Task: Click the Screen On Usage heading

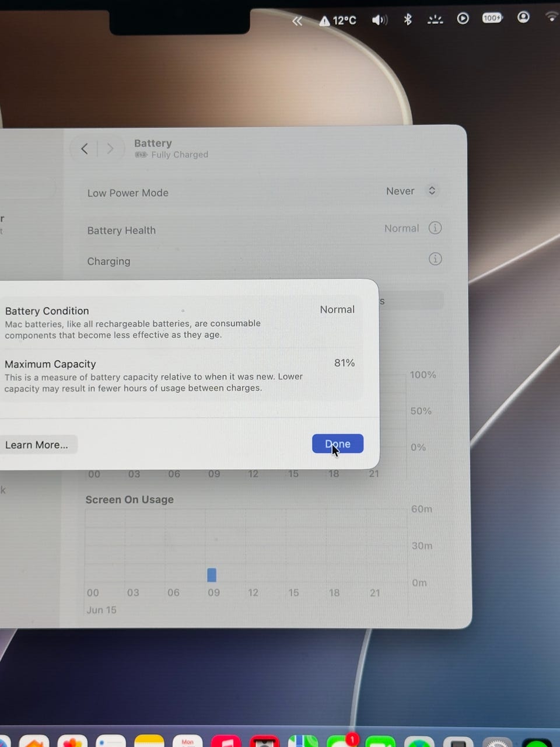Action: 129,500
